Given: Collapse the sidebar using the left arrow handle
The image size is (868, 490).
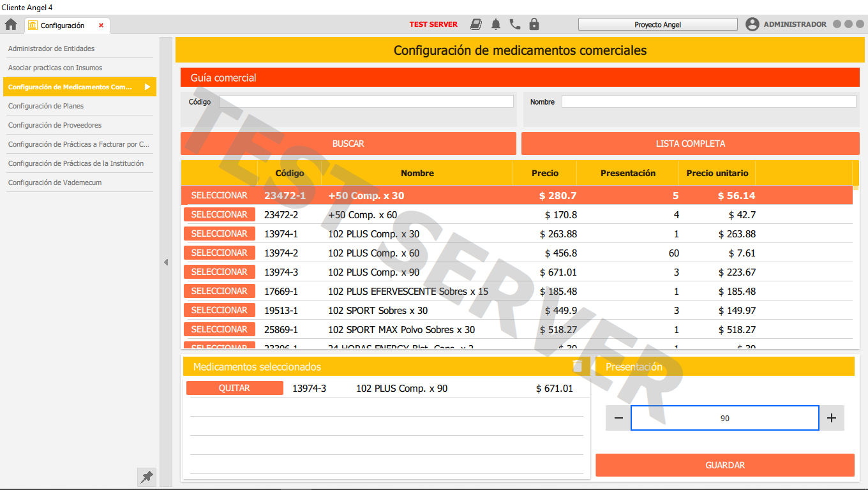Looking at the screenshot, I should point(166,262).
